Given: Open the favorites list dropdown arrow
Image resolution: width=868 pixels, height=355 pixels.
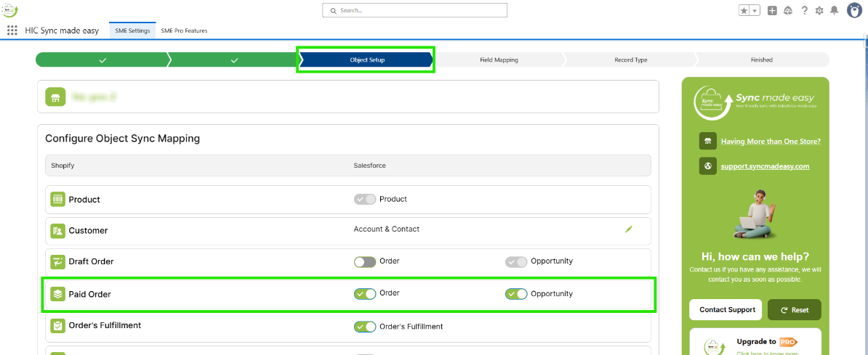Looking at the screenshot, I should (x=755, y=10).
